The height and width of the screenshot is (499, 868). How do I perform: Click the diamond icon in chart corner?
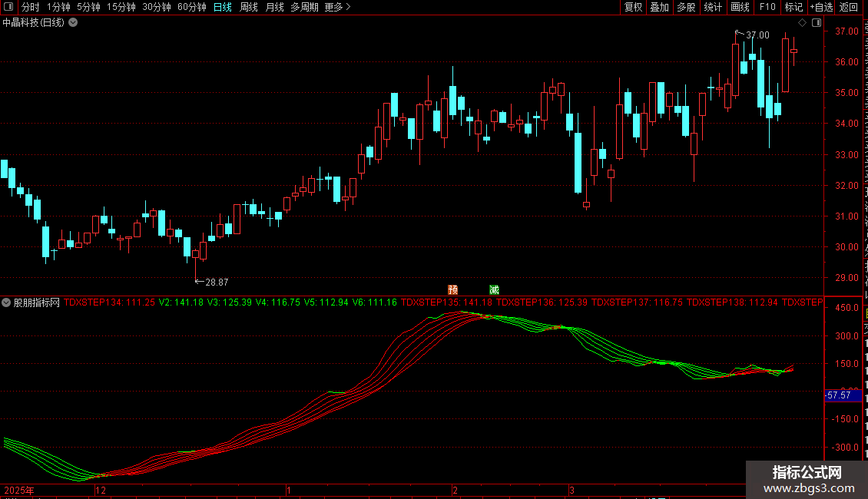802,23
